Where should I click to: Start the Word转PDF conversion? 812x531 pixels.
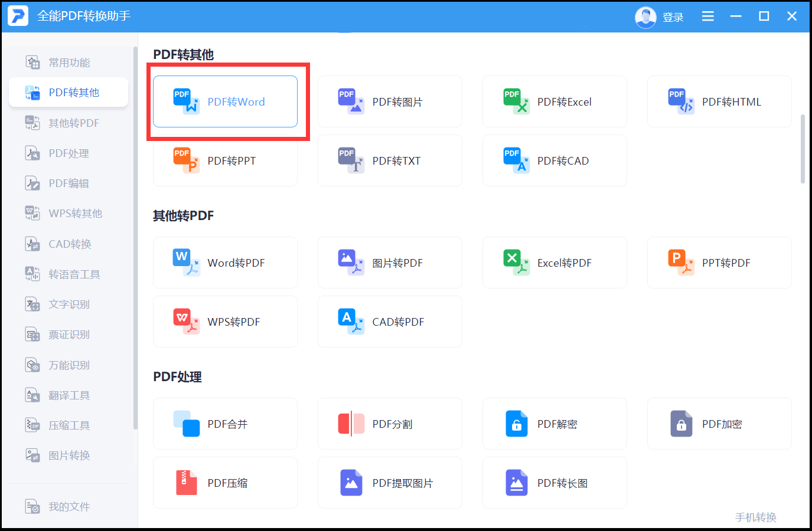coord(225,263)
